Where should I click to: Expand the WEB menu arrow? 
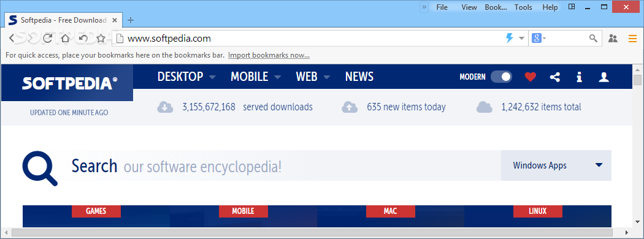click(326, 77)
